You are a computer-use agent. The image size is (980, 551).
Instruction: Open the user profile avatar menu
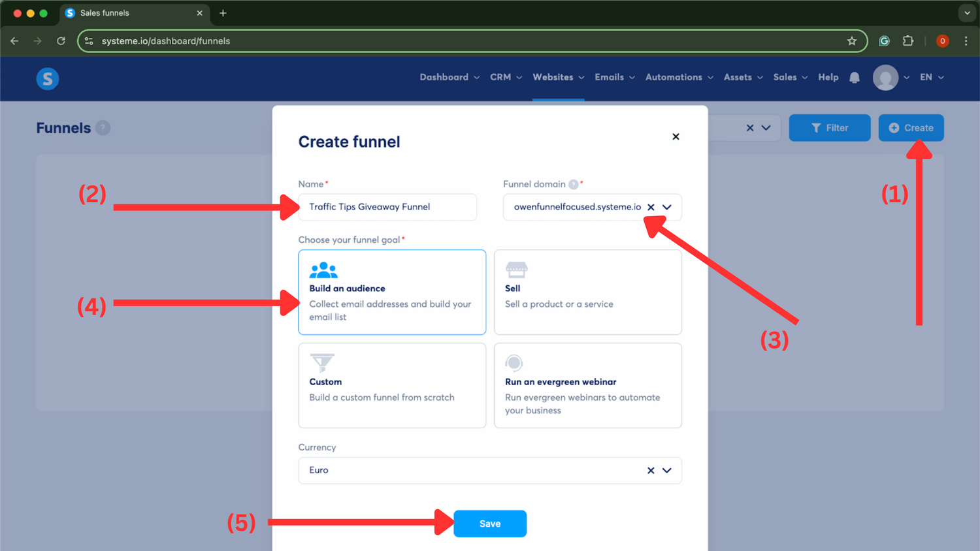click(885, 78)
